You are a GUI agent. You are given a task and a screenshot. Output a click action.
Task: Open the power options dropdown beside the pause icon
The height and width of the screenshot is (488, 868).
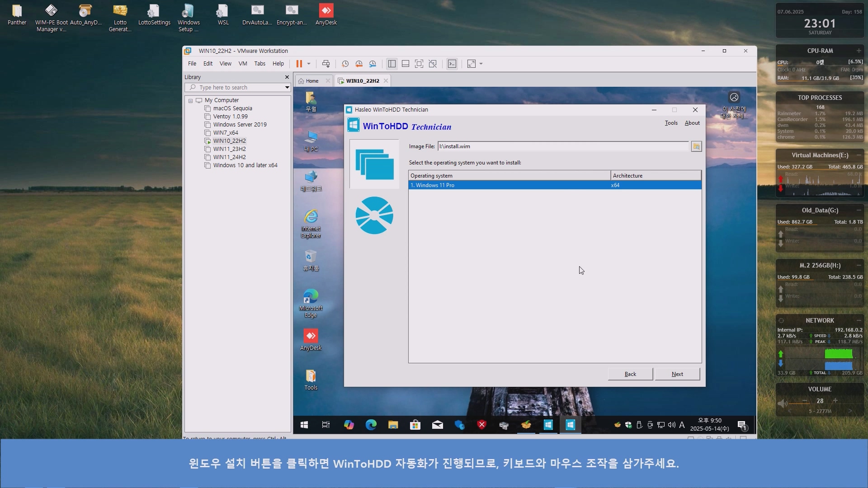[x=309, y=64]
